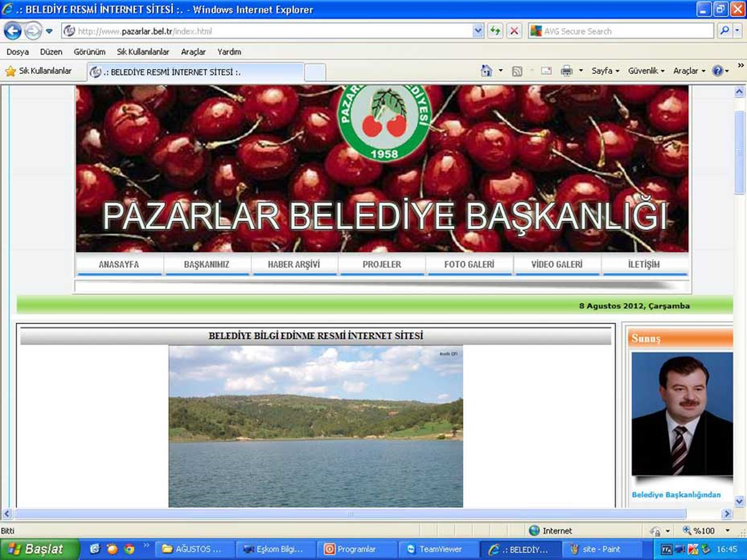Viewport: 747px width, 560px height.
Task: Switch to Eşkom Bilgi taskbar button
Action: tap(277, 549)
